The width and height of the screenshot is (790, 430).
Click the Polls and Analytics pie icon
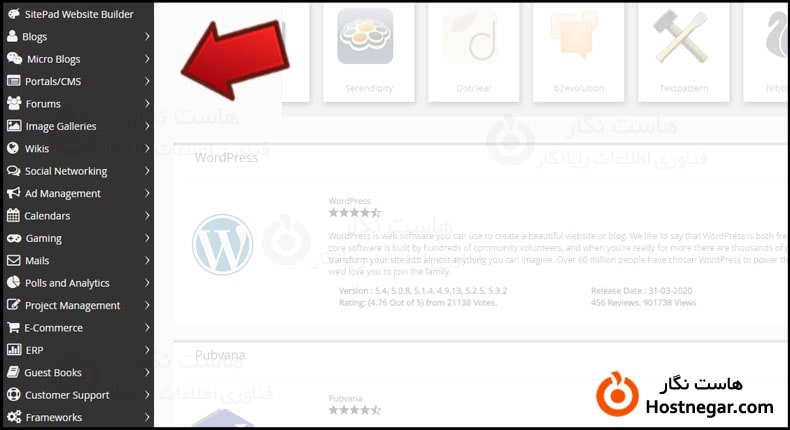(x=14, y=282)
